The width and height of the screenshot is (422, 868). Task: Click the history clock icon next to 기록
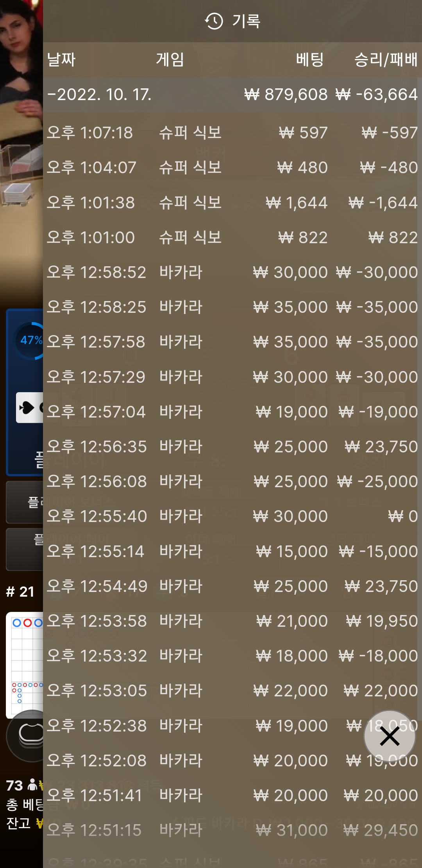click(214, 21)
